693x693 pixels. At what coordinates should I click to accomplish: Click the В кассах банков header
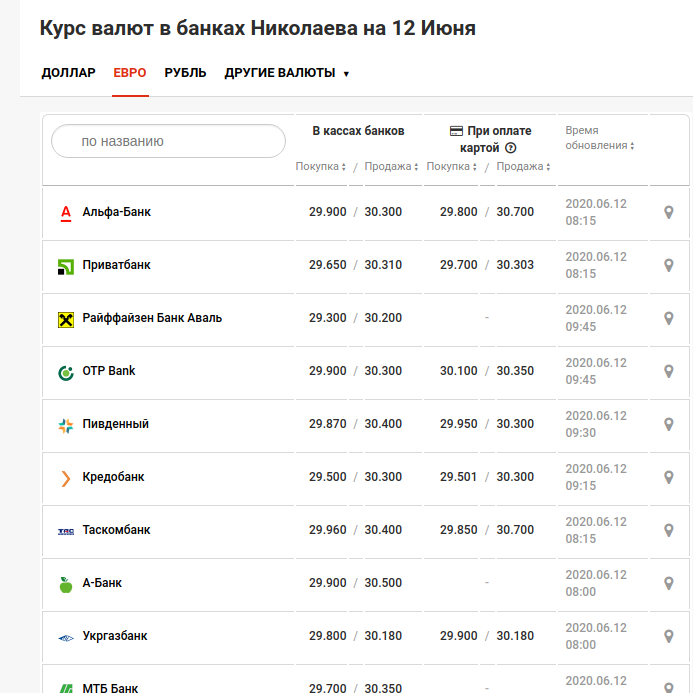(358, 131)
